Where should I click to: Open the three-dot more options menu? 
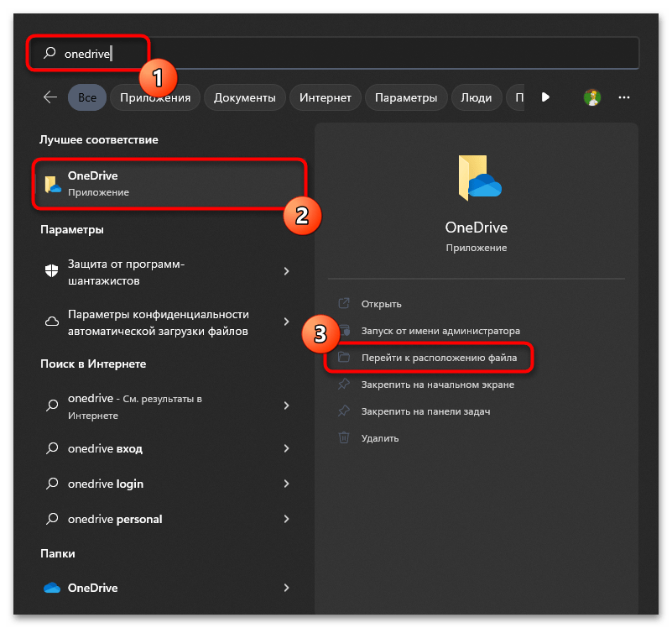[x=624, y=97]
